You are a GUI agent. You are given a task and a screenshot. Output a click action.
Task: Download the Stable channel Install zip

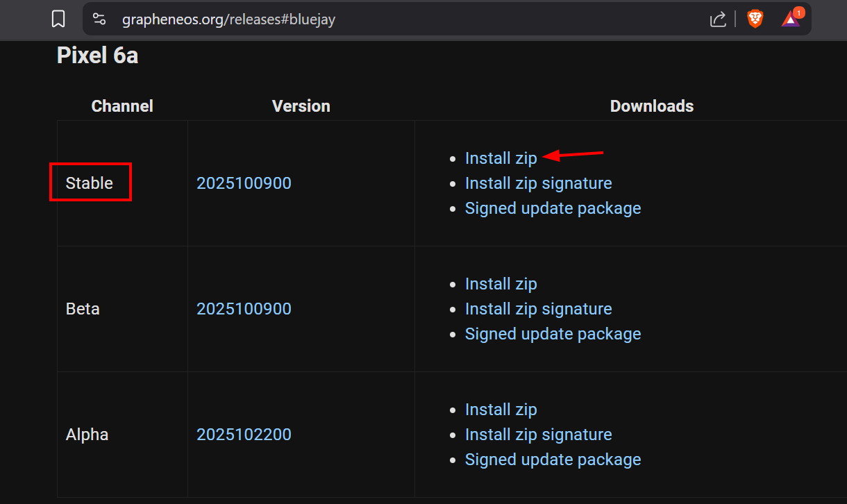(x=501, y=158)
